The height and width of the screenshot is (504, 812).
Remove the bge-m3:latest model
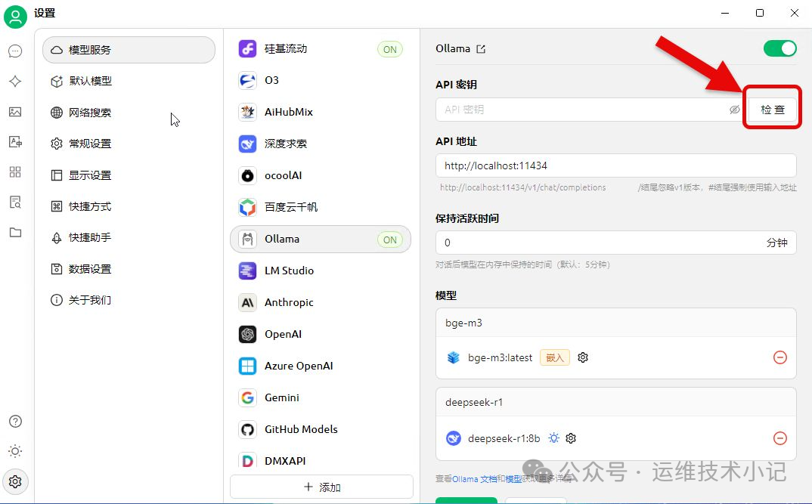(780, 357)
